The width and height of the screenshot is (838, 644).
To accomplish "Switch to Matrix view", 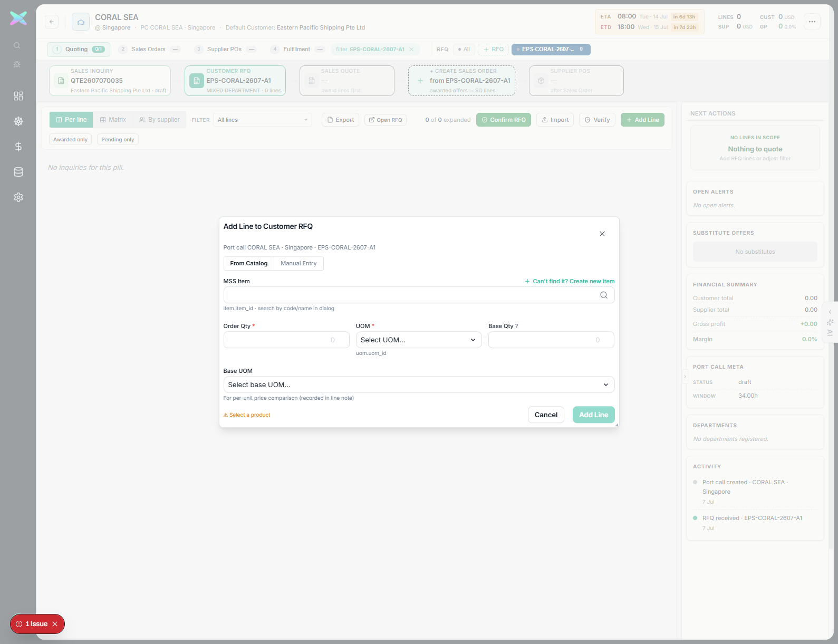I will tap(113, 120).
